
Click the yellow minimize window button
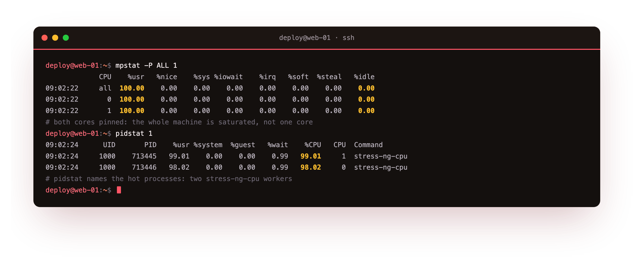(x=55, y=38)
